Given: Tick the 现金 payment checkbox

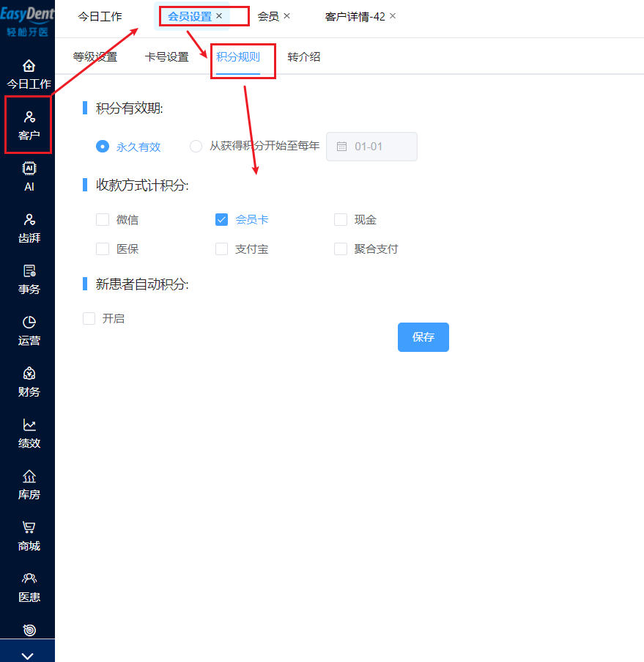Looking at the screenshot, I should (341, 219).
